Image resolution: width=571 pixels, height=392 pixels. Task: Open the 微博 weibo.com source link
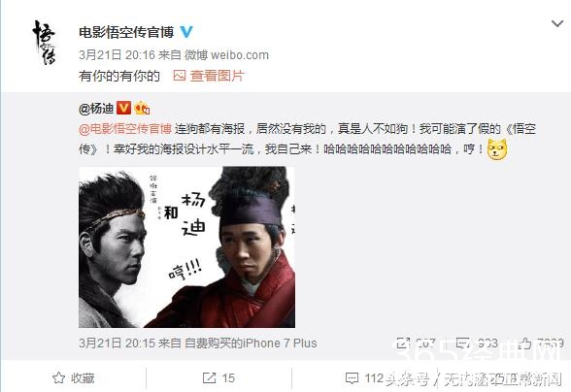tap(226, 55)
